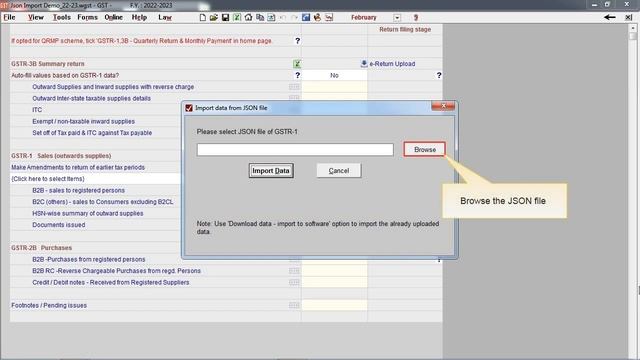Click the value cell for Outward Supplies row
The height and width of the screenshot is (360, 640).
[334, 87]
